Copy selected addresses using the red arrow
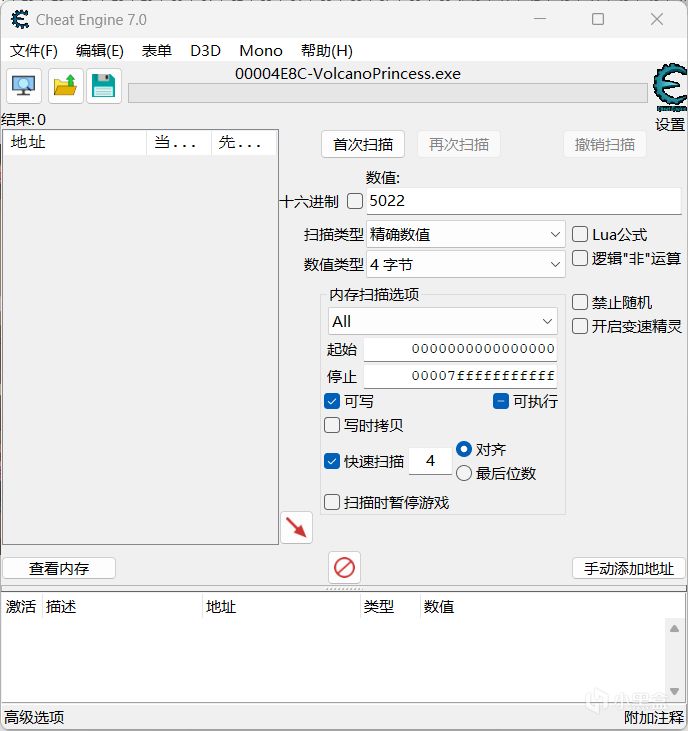 (296, 527)
